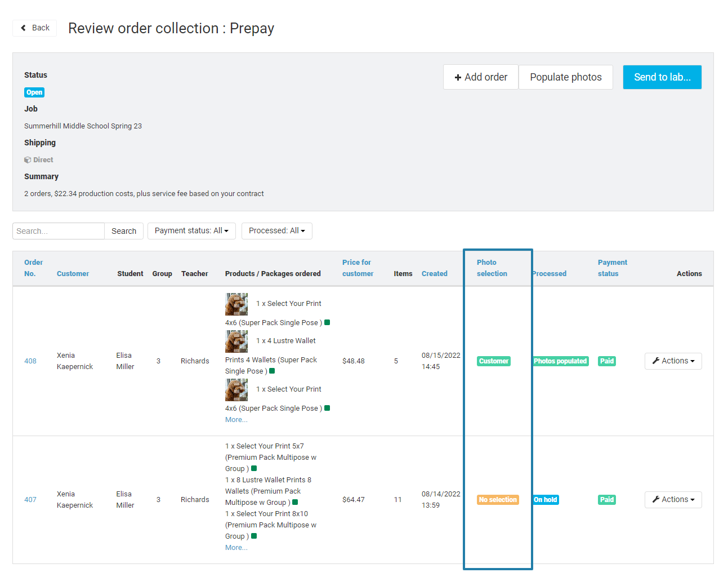Click the Photos populated badge
728x577 pixels.
(x=560, y=361)
